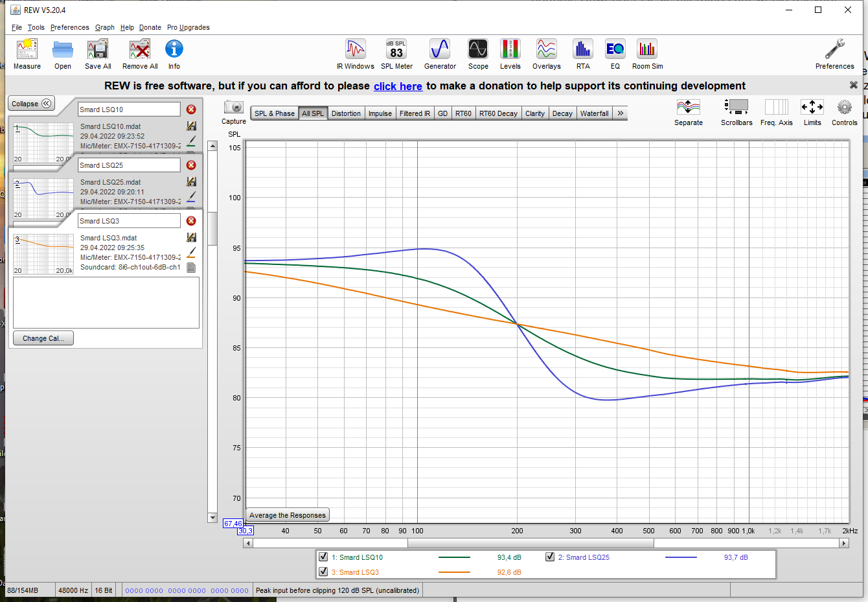Toggle the Smard LSQ25 trace checkbox

click(550, 557)
